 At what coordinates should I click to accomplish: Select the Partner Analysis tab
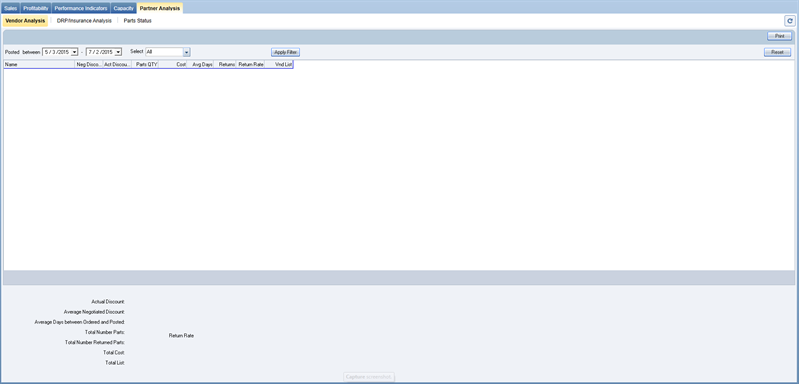pos(159,8)
